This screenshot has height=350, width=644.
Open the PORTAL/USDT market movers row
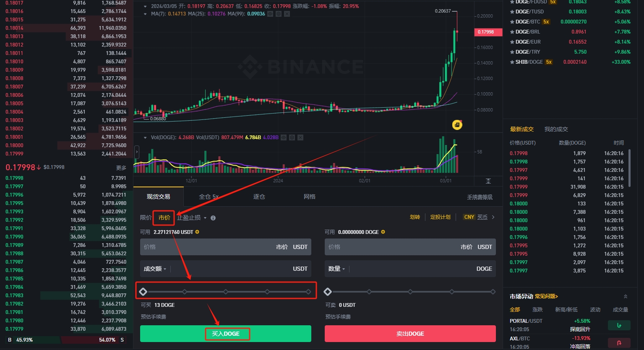[x=570, y=325]
